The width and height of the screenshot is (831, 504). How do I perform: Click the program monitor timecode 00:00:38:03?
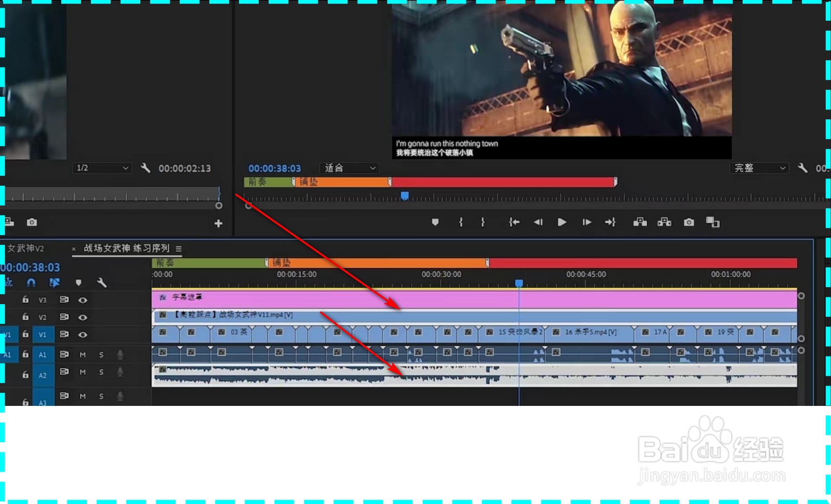tap(274, 168)
